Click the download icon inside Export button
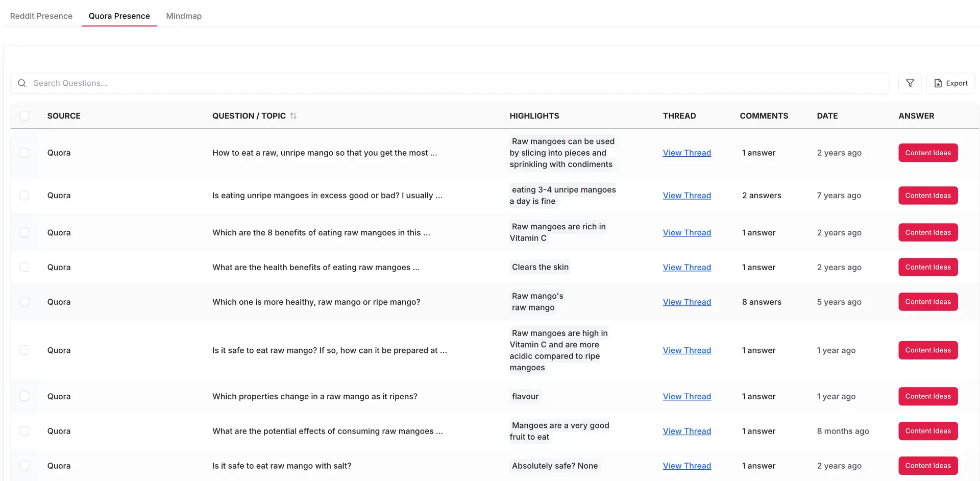 pos(937,83)
